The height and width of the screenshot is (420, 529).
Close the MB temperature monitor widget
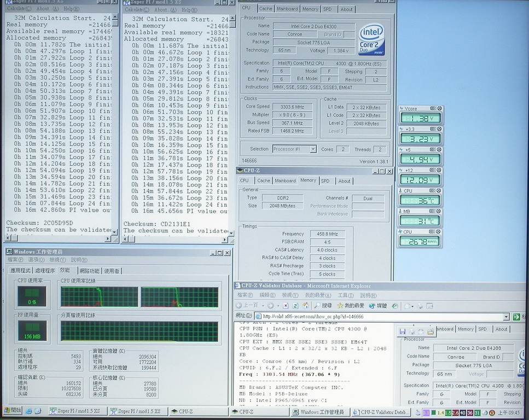coord(439,211)
